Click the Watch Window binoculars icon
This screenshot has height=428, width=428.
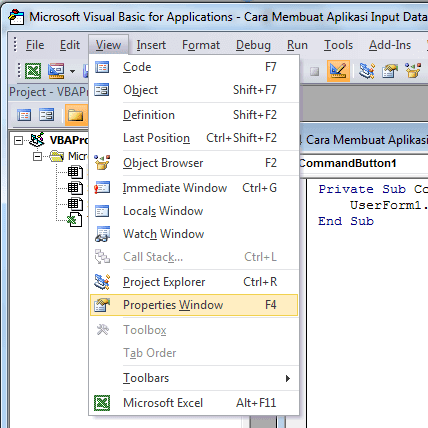[x=102, y=234]
